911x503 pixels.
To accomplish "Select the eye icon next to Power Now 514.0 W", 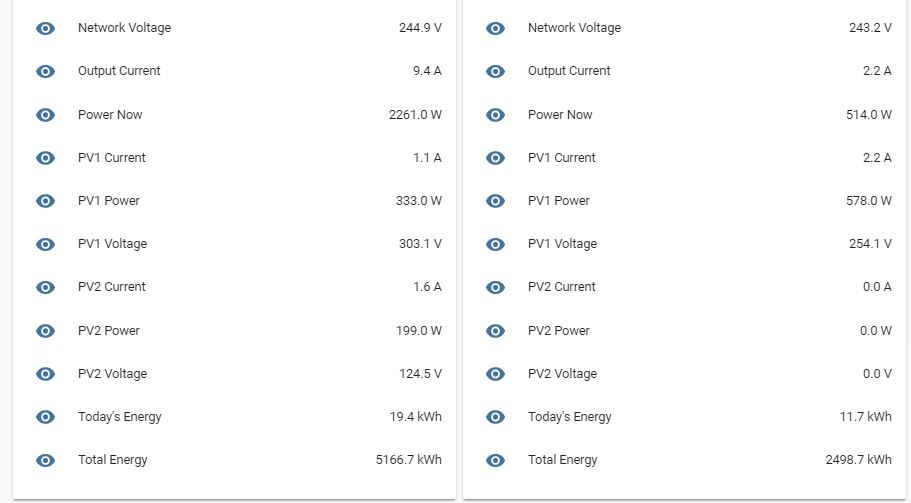I will point(495,115).
